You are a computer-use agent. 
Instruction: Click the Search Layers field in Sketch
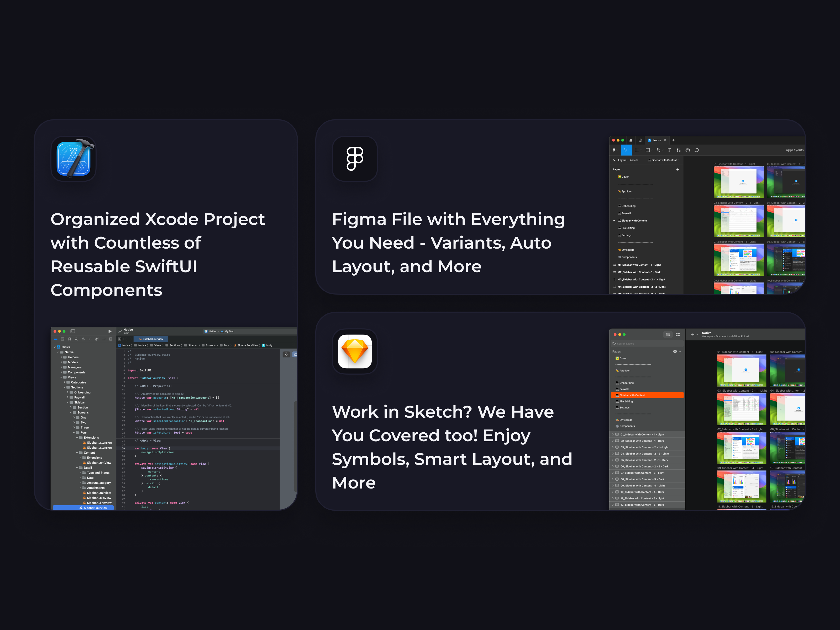click(648, 343)
